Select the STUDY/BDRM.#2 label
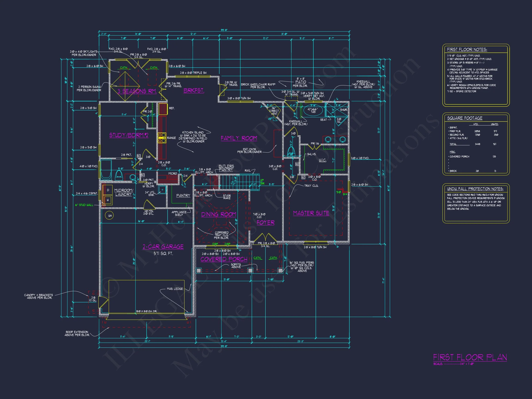Viewport: 532px width, 399px height. [129, 135]
